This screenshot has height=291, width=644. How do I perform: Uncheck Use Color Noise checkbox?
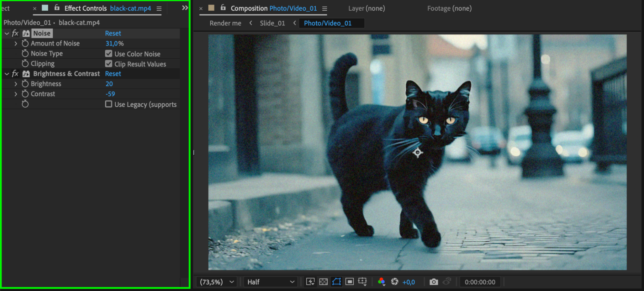(x=109, y=53)
